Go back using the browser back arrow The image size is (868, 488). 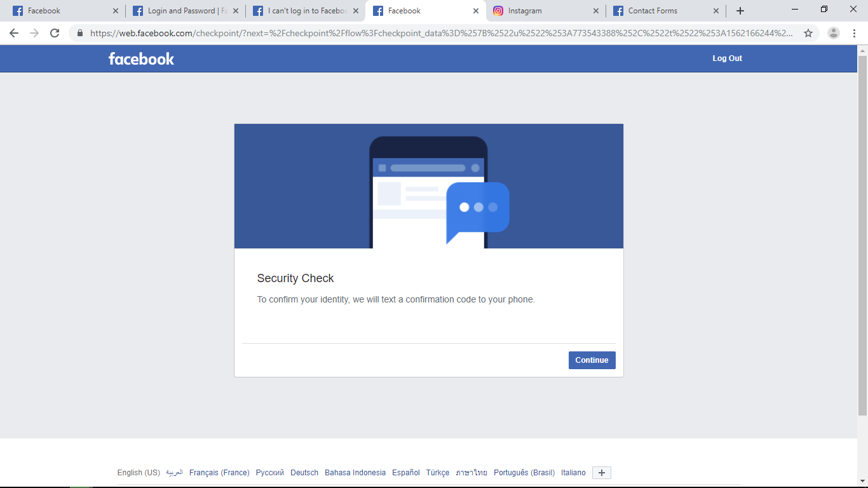click(x=14, y=33)
